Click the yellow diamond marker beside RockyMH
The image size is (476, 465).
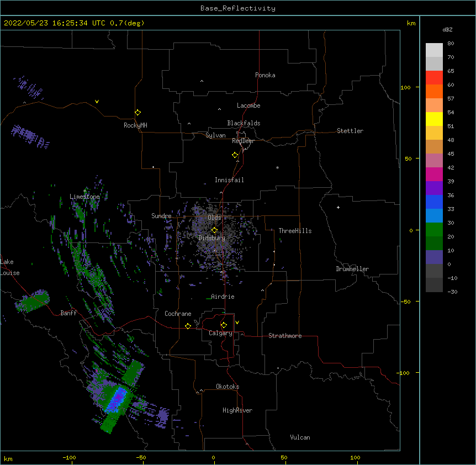click(137, 113)
